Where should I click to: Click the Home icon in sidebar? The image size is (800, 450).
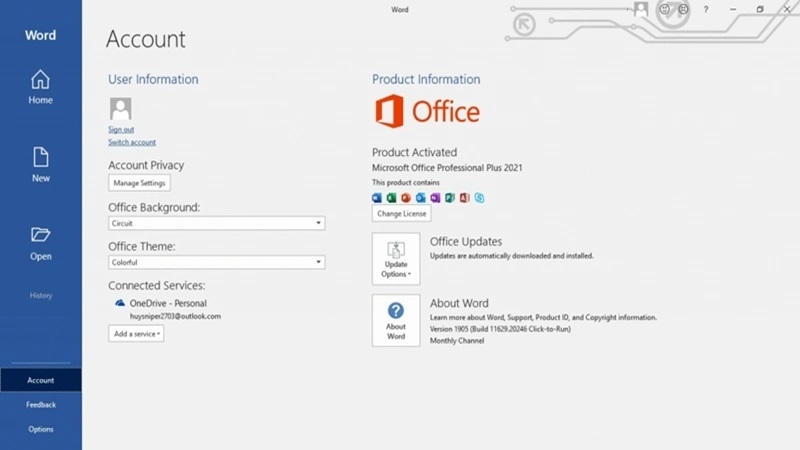click(40, 79)
